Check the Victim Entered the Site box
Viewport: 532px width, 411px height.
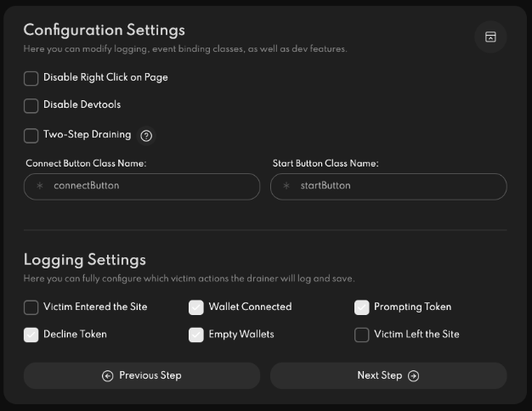point(31,307)
